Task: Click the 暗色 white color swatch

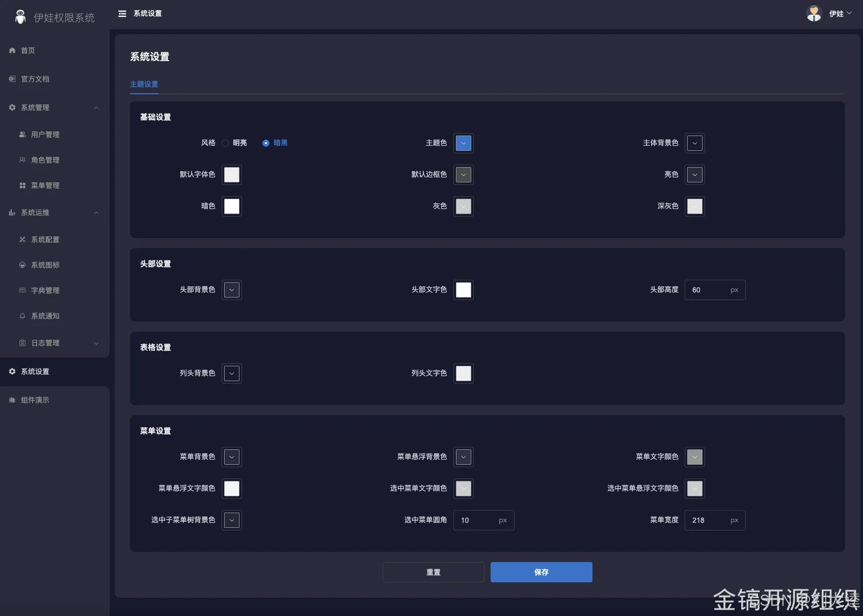Action: (232, 206)
